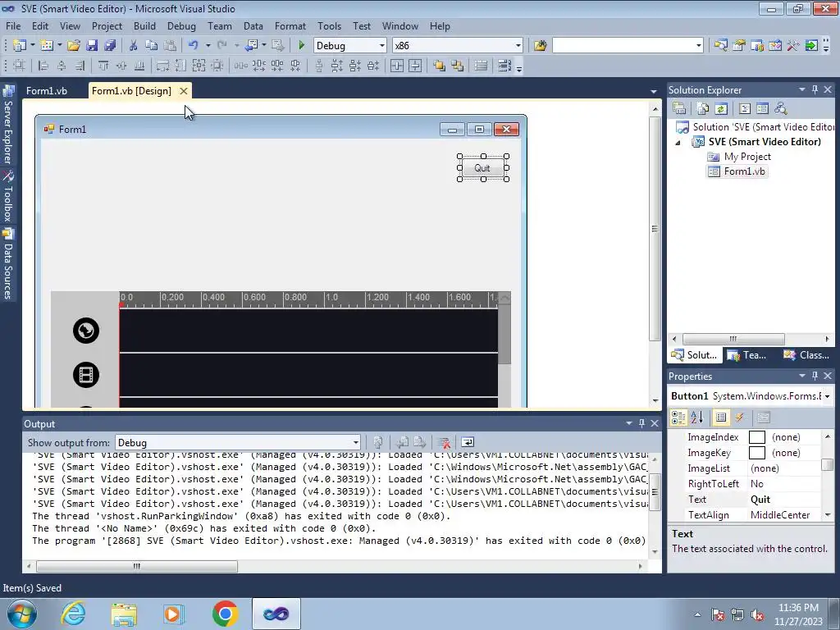Click Show All Files in Solution Explorer
Viewport: 840px width, 630px height.
703,109
